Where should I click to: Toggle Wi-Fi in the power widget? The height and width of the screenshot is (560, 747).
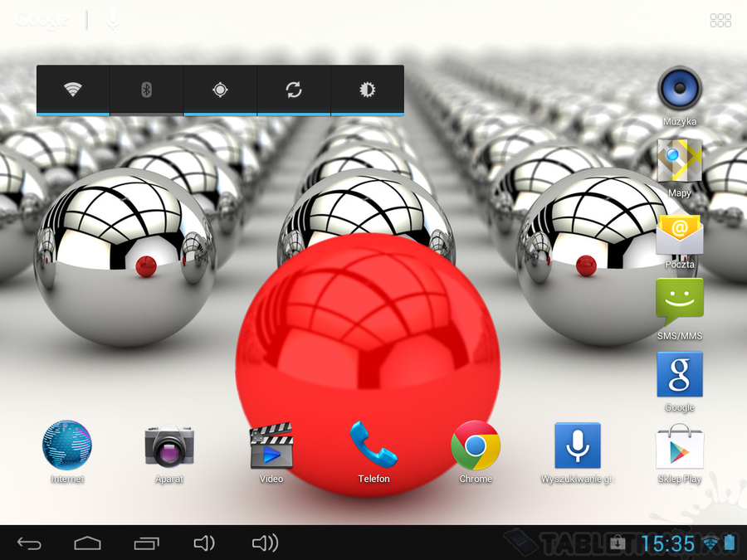pos(73,90)
